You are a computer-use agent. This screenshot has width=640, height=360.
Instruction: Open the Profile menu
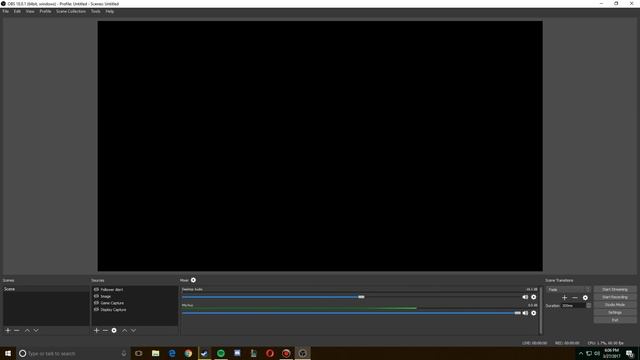coord(45,11)
